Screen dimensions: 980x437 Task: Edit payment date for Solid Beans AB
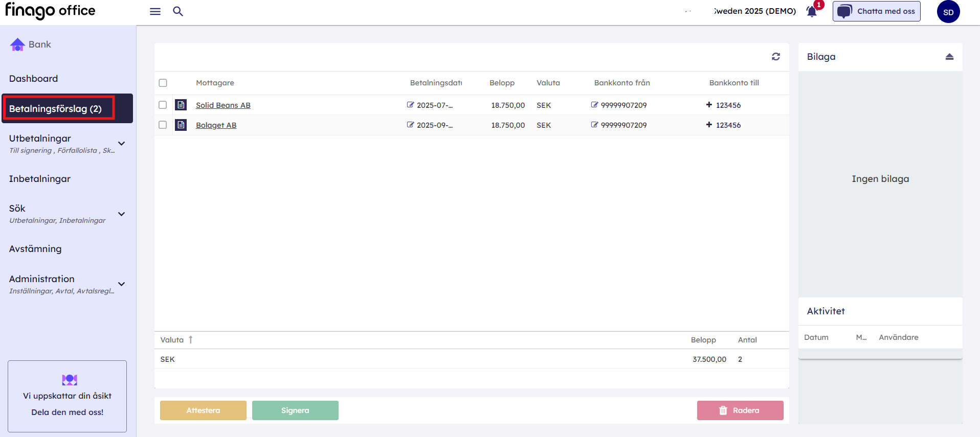click(x=410, y=105)
